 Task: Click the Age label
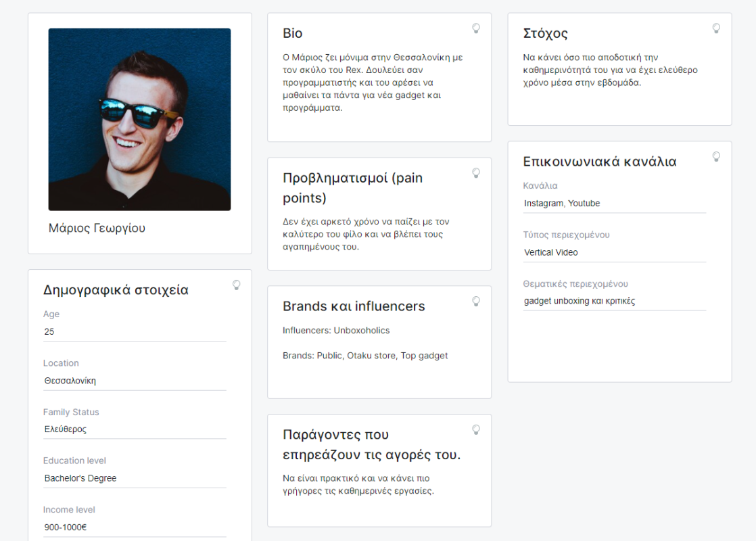coord(51,314)
